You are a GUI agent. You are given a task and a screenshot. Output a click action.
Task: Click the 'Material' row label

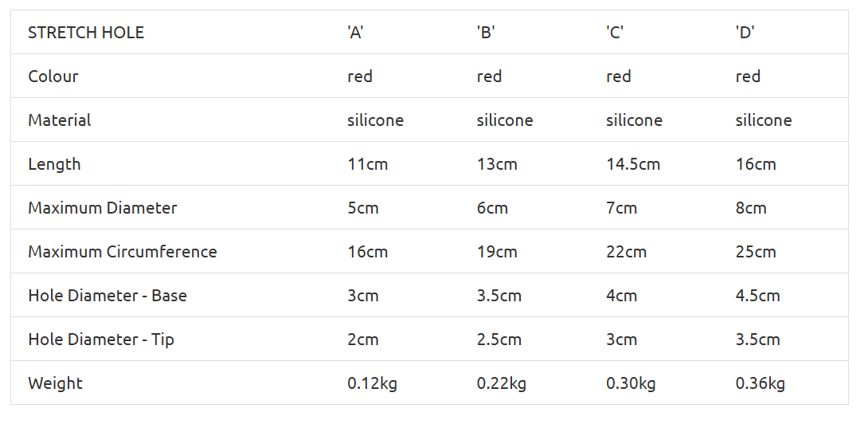click(60, 120)
